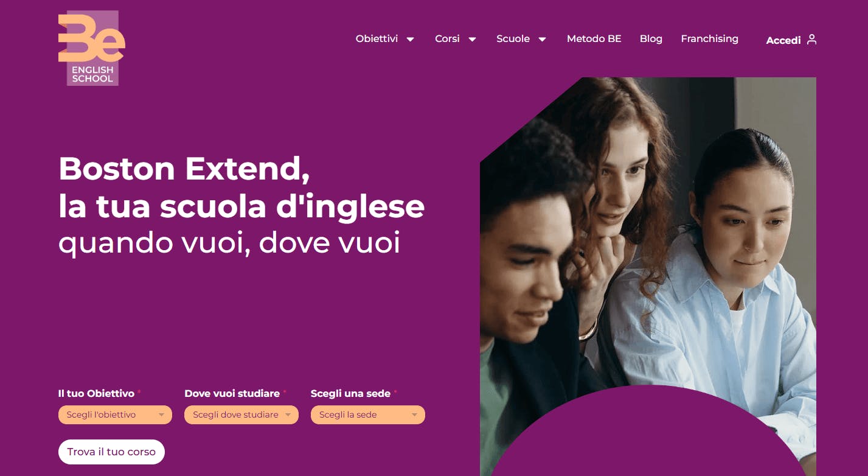The image size is (868, 476).
Task: Click the arrow icon next to Obiettivi
Action: (411, 40)
